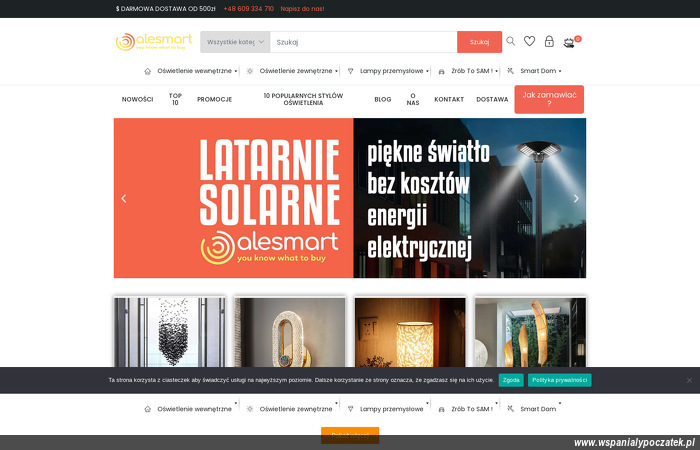Viewport: 700px width, 450px height.
Task: Open BLOG menu item
Action: click(383, 100)
